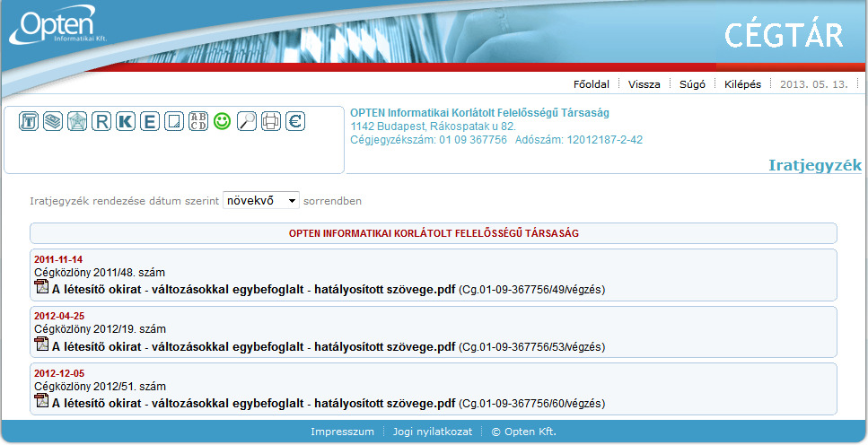
Task: Click 'Cégjegyzékszám: 01 09 367756' text
Action: click(428, 140)
